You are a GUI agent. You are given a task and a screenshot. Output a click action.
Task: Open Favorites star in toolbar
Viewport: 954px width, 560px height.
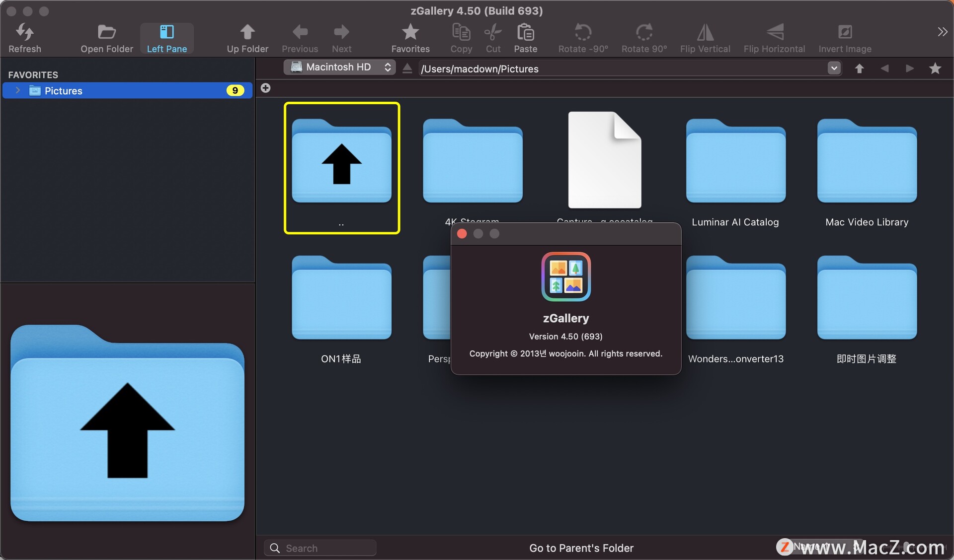coord(410,38)
